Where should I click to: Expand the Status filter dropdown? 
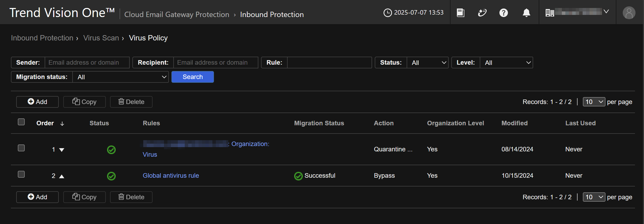[x=427, y=63]
